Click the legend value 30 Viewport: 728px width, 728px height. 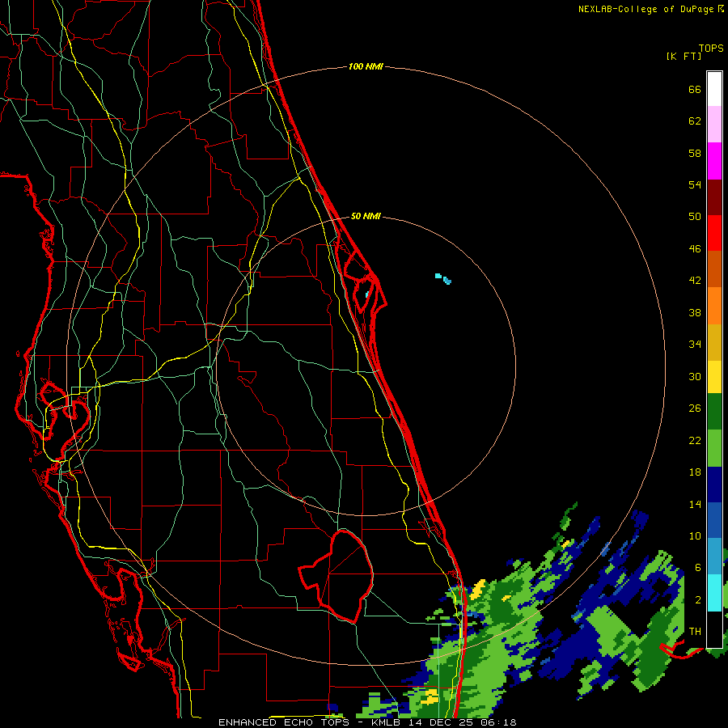point(695,376)
